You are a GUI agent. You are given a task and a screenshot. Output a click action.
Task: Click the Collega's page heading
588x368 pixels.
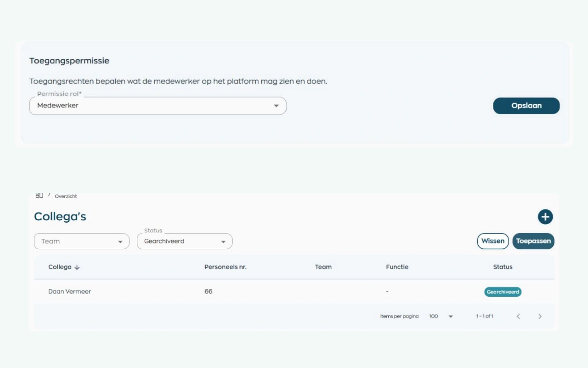(60, 217)
